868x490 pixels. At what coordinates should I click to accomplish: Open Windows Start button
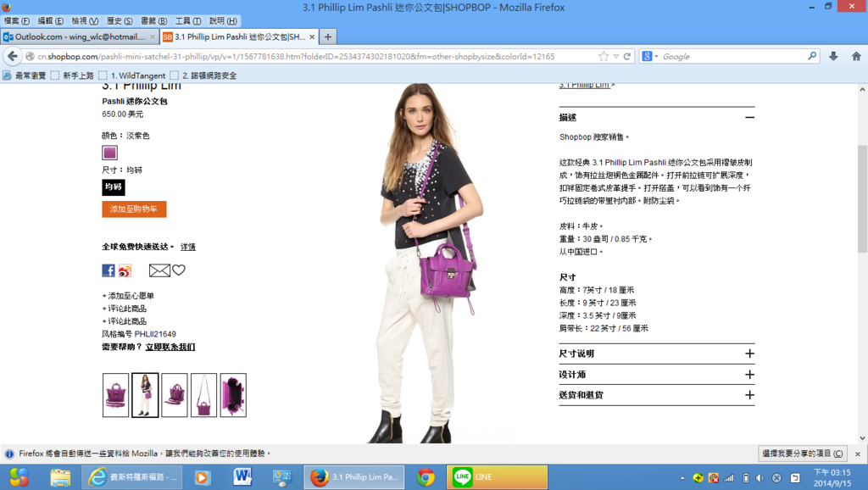pyautogui.click(x=19, y=476)
